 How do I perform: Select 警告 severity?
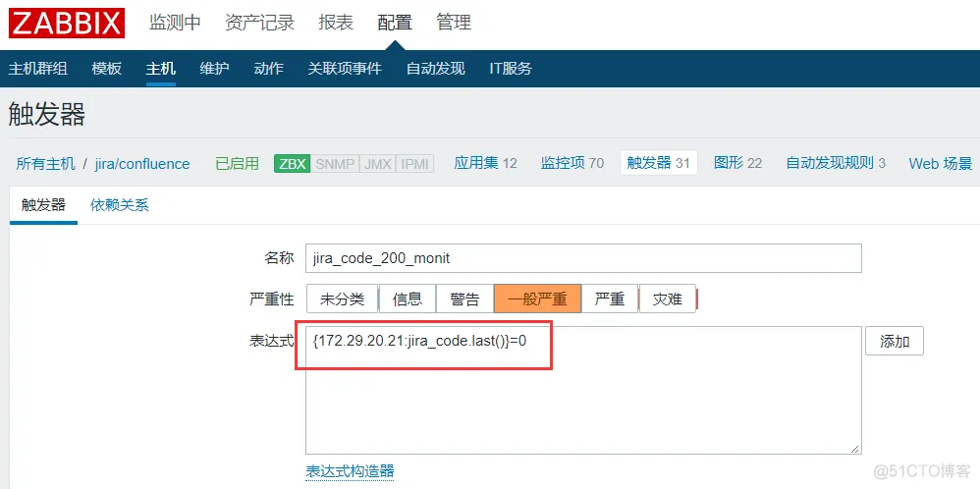pos(464,299)
